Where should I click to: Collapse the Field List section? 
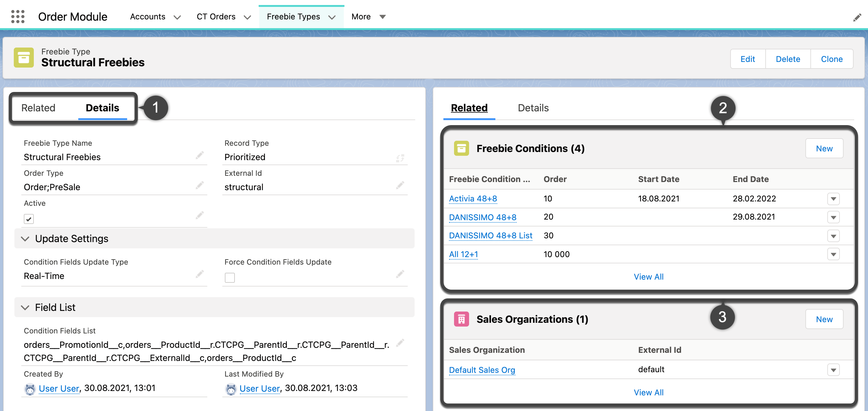(25, 307)
